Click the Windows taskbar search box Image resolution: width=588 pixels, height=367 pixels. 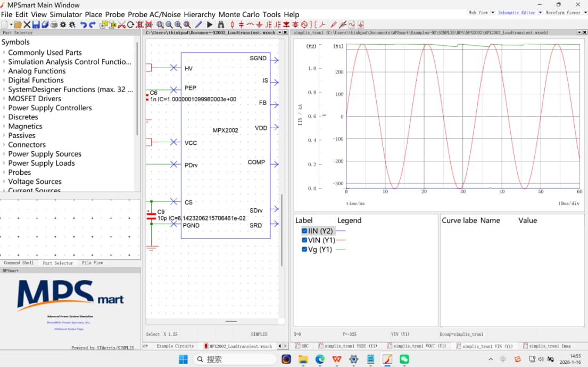click(x=233, y=359)
